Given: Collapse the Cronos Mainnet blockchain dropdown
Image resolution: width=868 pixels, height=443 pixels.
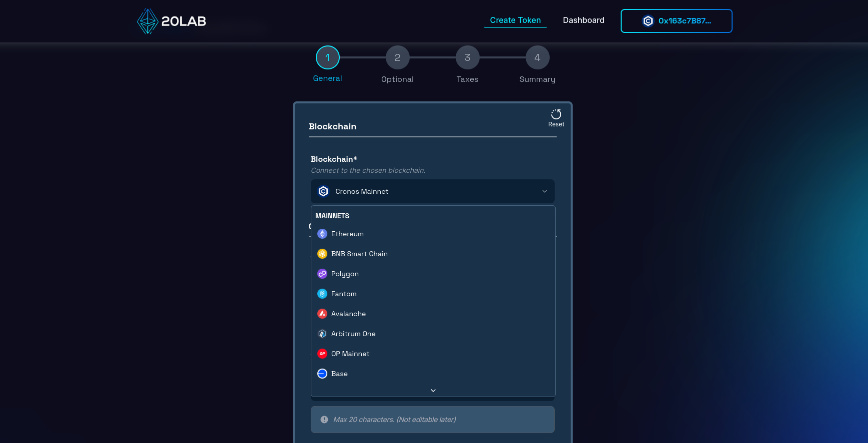Looking at the screenshot, I should [433, 191].
